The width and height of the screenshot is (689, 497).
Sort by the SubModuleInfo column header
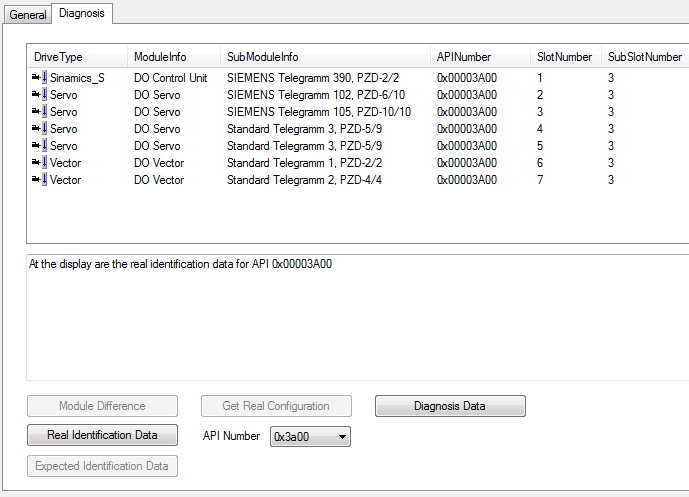pos(325,57)
